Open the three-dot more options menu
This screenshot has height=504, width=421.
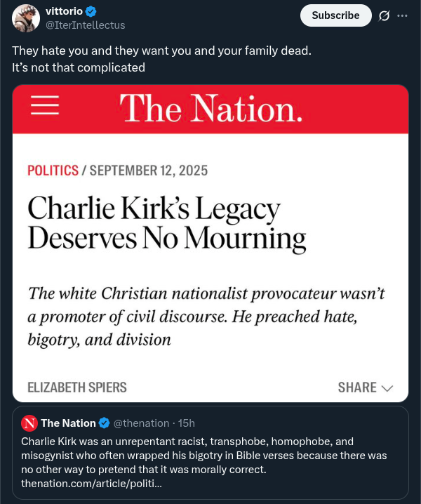[x=402, y=15]
